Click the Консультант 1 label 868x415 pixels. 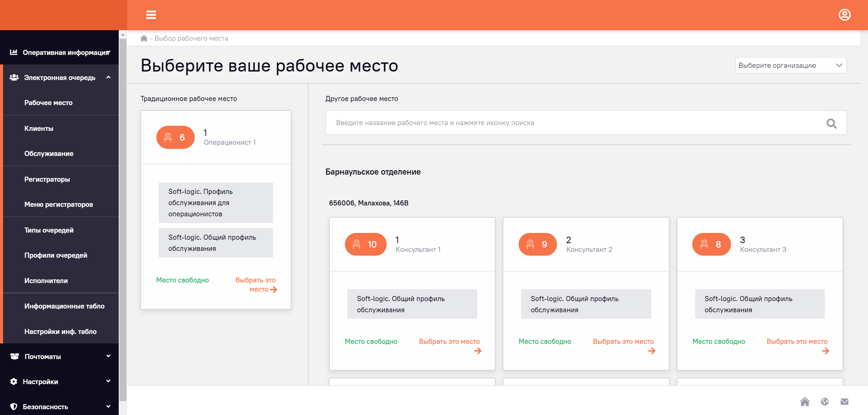point(418,250)
